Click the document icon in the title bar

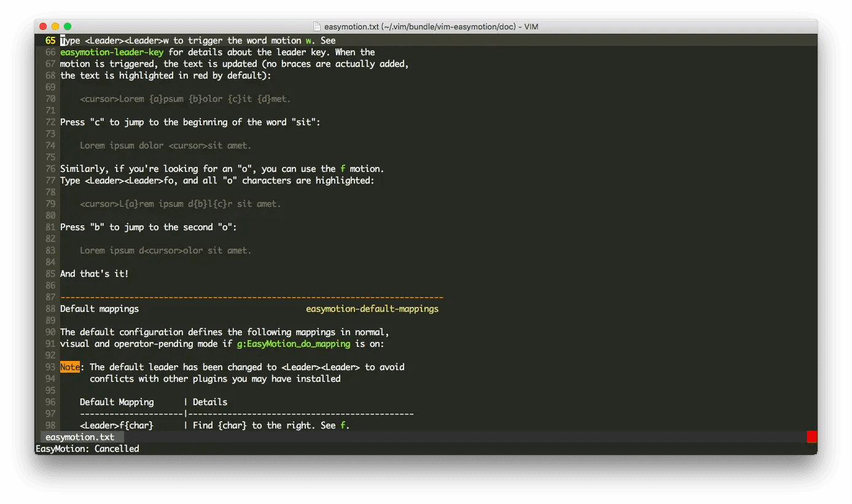317,26
